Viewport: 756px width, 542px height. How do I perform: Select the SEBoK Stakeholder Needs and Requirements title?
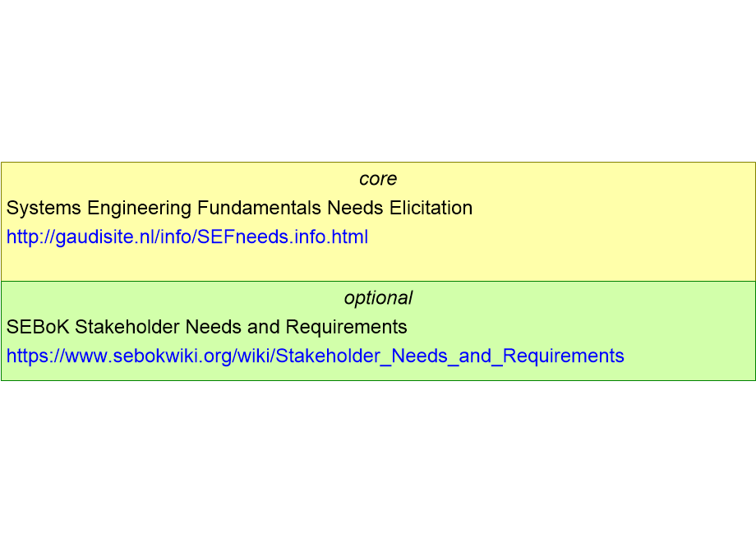point(207,327)
